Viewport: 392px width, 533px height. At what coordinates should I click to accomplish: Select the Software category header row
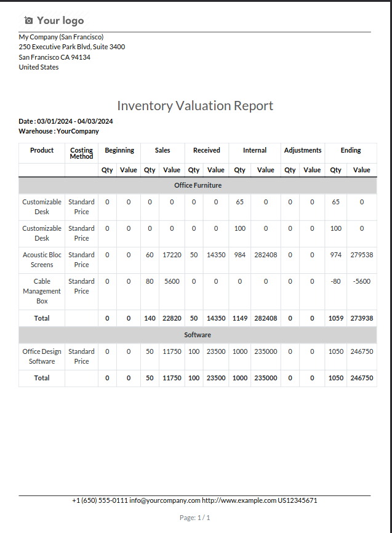198,335
